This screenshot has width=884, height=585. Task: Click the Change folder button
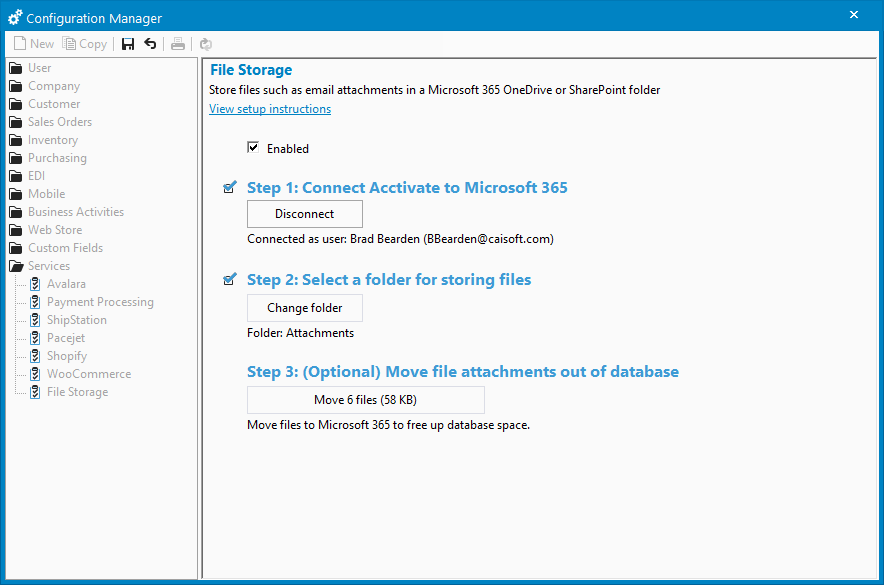304,308
